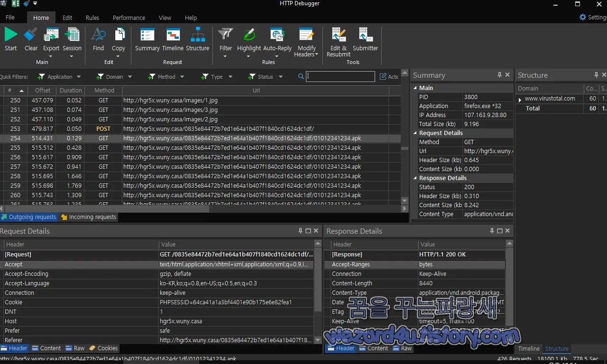Viewport: 607px width, 364px height.
Task: Switch to bottom Timeline tab
Action: point(529,349)
